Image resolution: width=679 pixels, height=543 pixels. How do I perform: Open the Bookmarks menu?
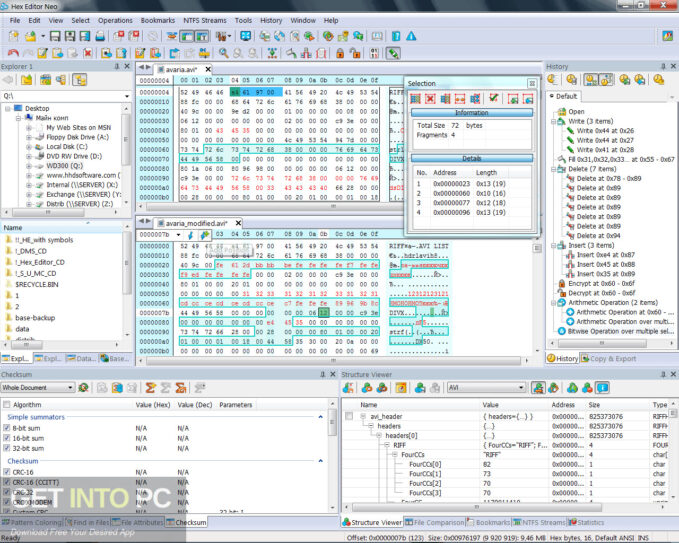tap(158, 20)
